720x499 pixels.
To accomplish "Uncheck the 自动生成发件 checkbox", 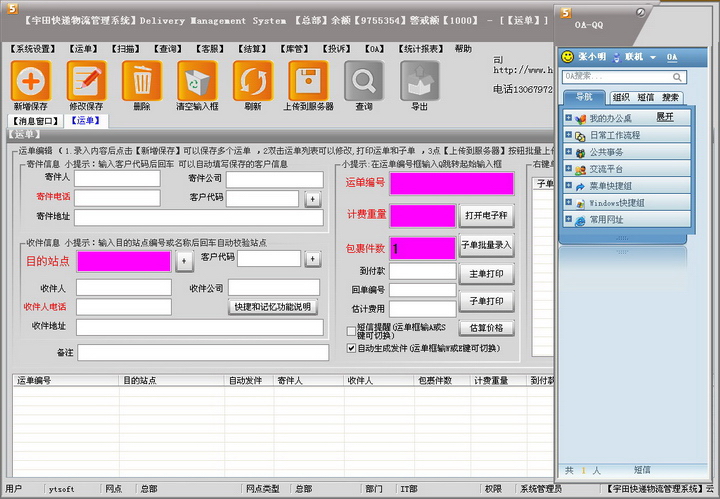I will pyautogui.click(x=351, y=348).
